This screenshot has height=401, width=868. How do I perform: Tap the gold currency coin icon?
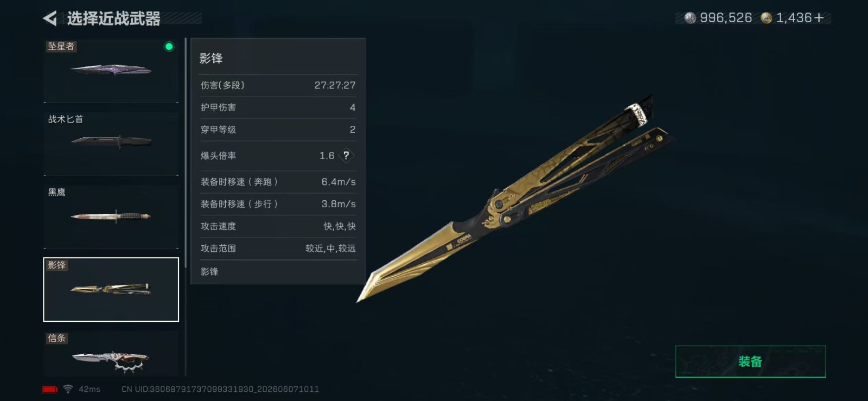[766, 18]
